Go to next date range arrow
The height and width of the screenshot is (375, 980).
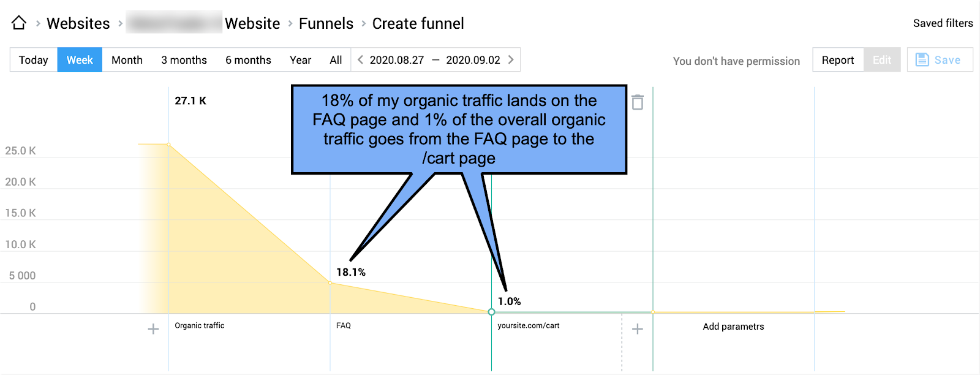click(x=511, y=60)
